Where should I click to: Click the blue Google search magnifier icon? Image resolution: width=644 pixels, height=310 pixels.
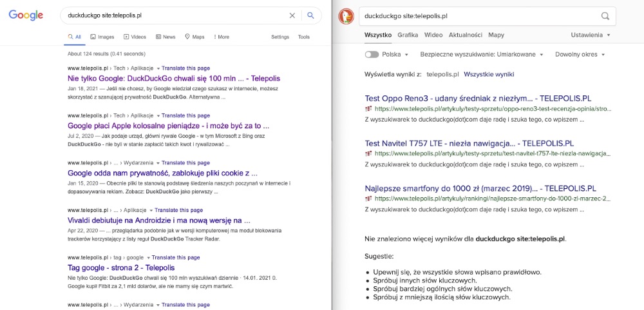pyautogui.click(x=310, y=15)
